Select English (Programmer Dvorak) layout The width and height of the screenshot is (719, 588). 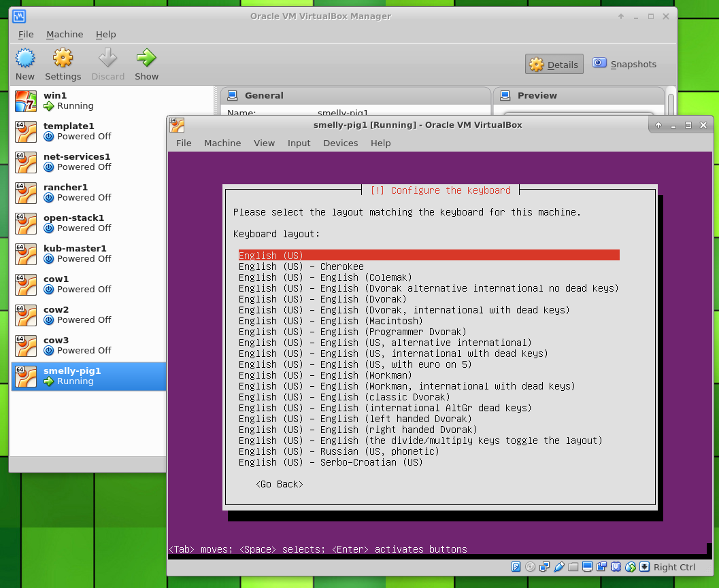click(352, 332)
